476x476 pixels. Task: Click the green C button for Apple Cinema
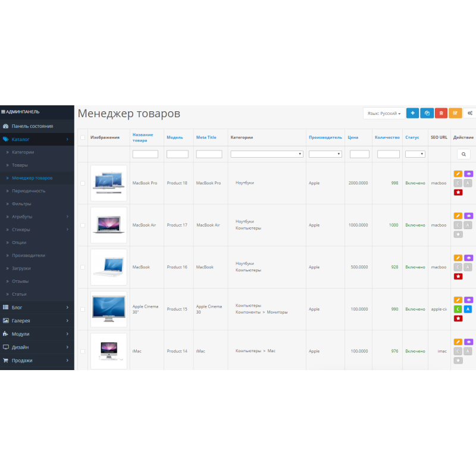click(x=458, y=309)
